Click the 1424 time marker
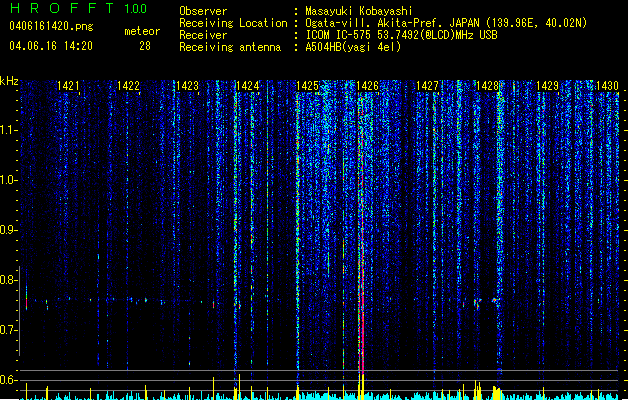Viewport: 629px width, 400px height. [x=248, y=86]
